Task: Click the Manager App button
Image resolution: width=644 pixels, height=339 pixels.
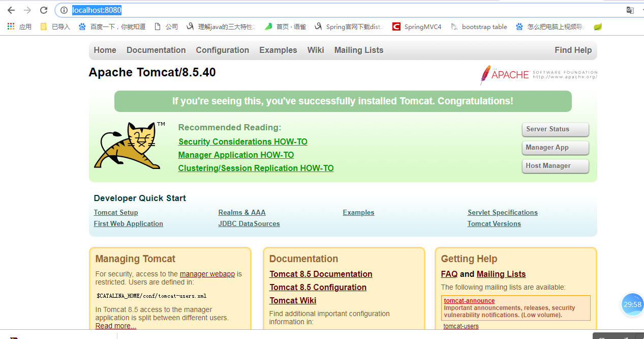Action: [x=555, y=148]
